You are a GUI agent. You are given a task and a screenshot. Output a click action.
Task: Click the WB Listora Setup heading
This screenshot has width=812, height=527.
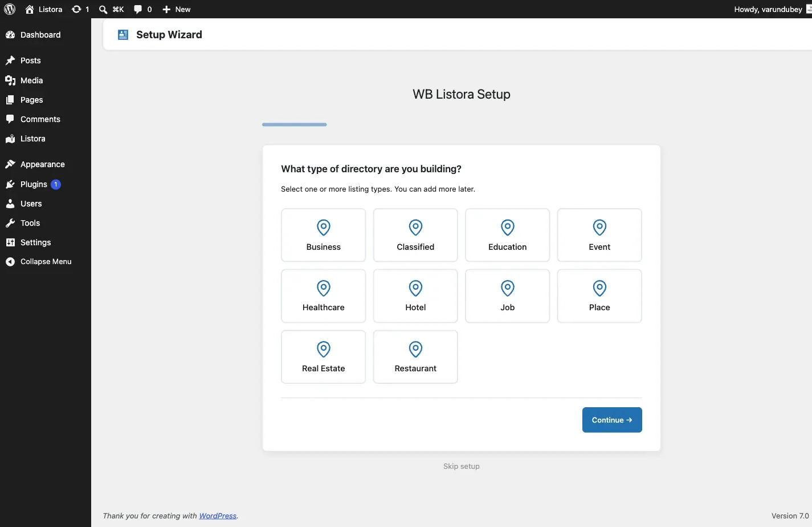click(x=462, y=94)
